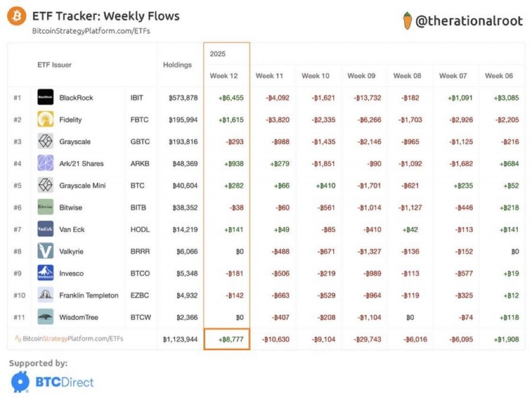Click the Van Eck logo icon
The height and width of the screenshot is (398, 532).
[x=46, y=229]
